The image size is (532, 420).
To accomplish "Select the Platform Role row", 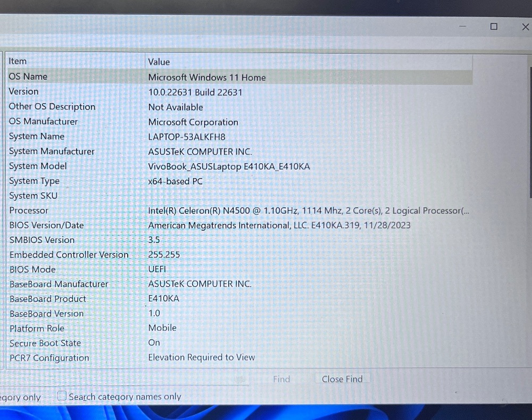I will pyautogui.click(x=239, y=328).
